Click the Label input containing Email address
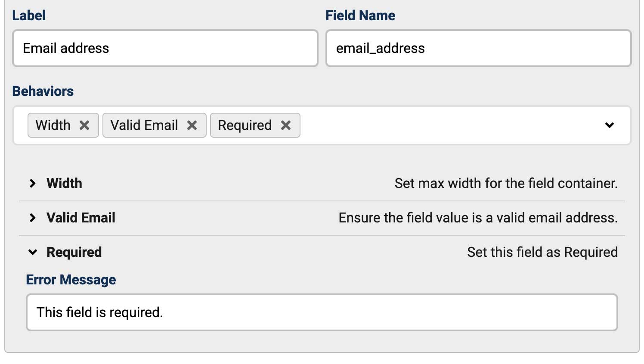This screenshot has height=364, width=644. (x=165, y=48)
